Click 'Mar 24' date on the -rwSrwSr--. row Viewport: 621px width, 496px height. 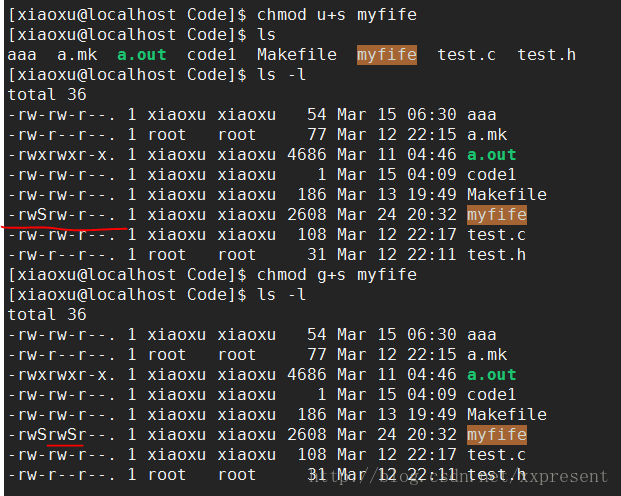click(x=367, y=435)
